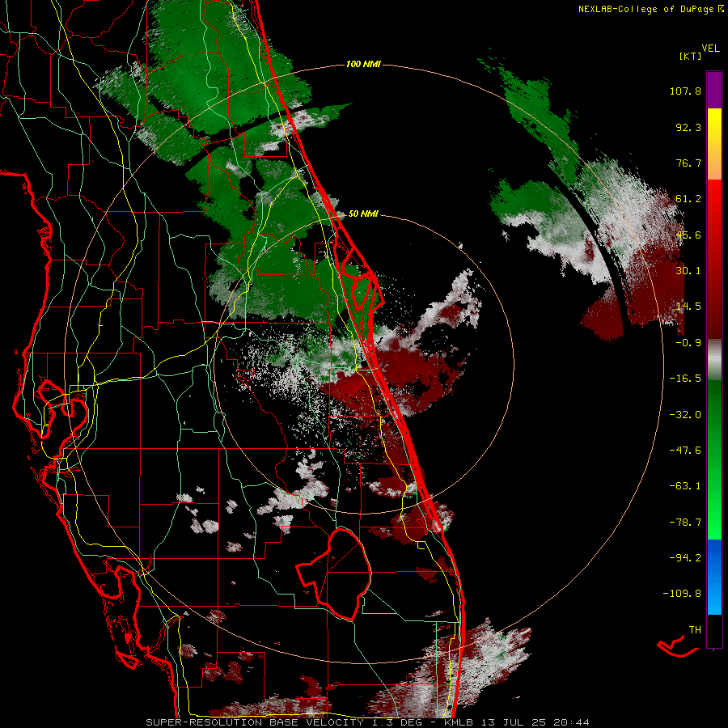728x728 pixels.
Task: Click the "NEXLAB-College of DuPage" header text
Action: tap(646, 9)
